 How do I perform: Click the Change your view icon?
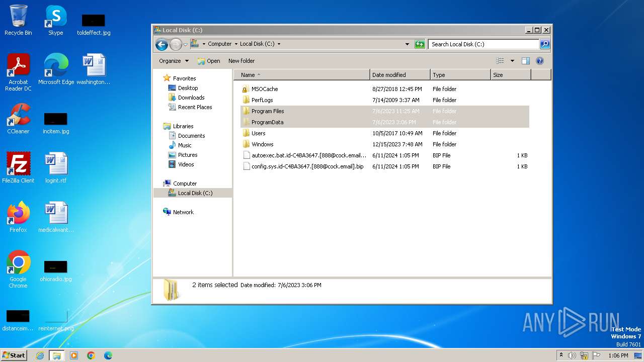500,61
